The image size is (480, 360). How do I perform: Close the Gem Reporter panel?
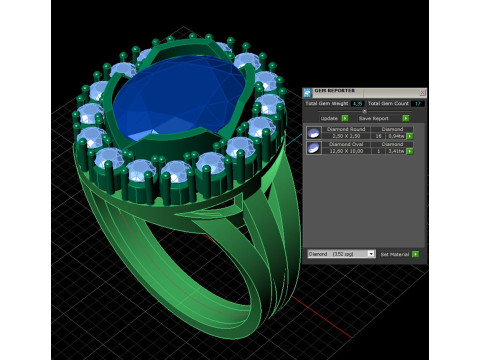(422, 92)
